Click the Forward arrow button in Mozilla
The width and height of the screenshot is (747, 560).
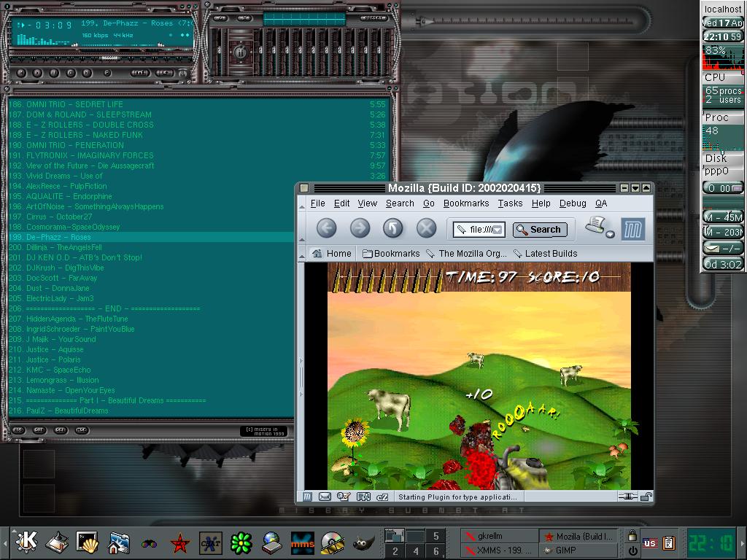[360, 228]
